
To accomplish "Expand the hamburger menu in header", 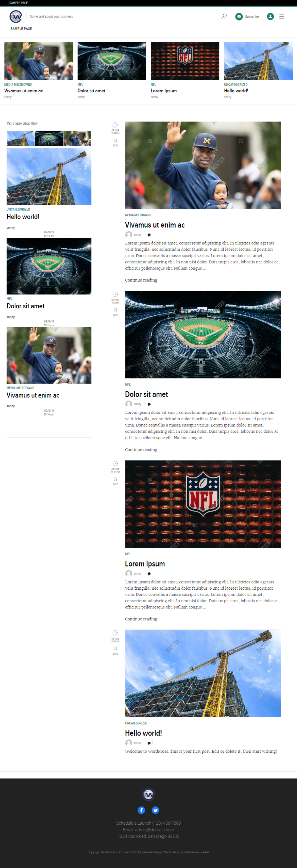I will pos(281,17).
